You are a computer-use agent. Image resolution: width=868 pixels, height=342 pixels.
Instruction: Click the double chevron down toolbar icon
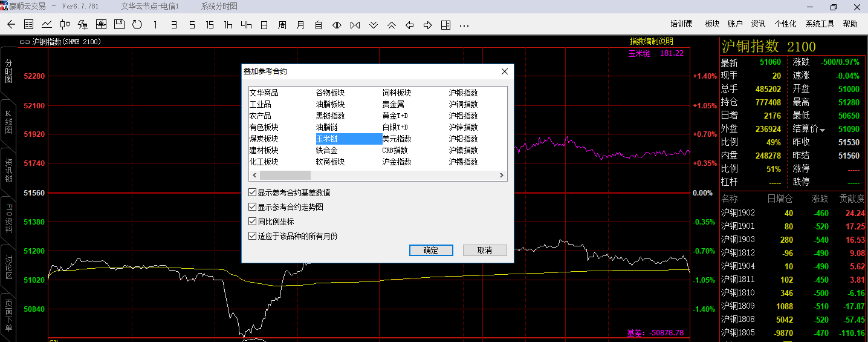(x=374, y=25)
